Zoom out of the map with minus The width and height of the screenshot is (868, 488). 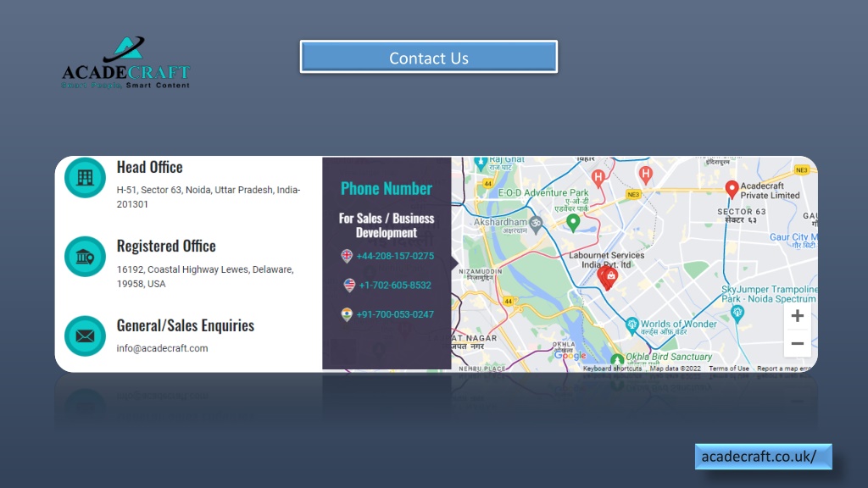[x=797, y=344]
